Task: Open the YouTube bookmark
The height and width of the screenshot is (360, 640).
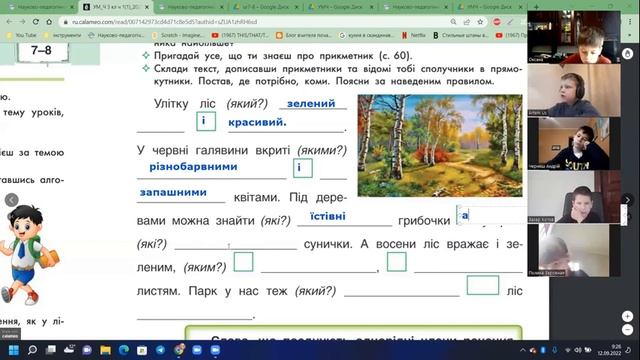Action: tap(21, 36)
